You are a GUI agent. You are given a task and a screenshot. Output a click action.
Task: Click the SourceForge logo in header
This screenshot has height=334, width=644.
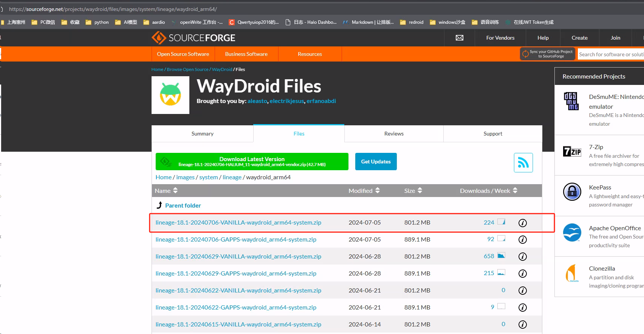click(x=193, y=38)
